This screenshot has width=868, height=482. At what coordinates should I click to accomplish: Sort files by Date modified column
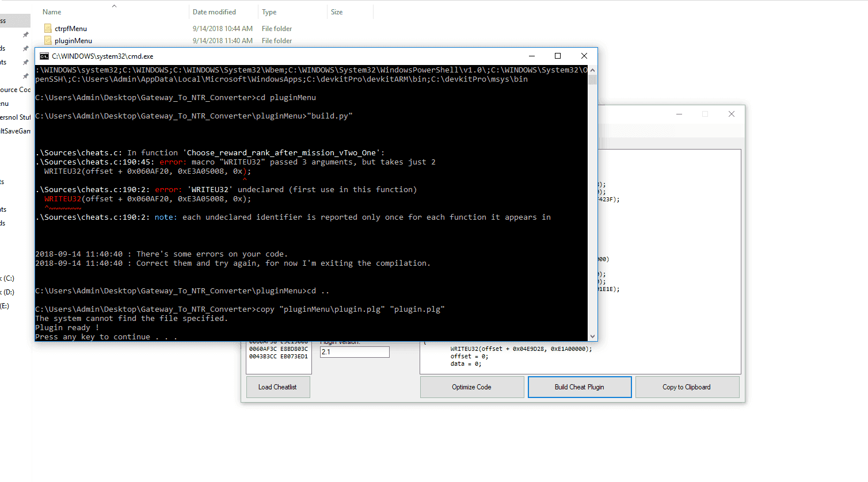pyautogui.click(x=214, y=12)
